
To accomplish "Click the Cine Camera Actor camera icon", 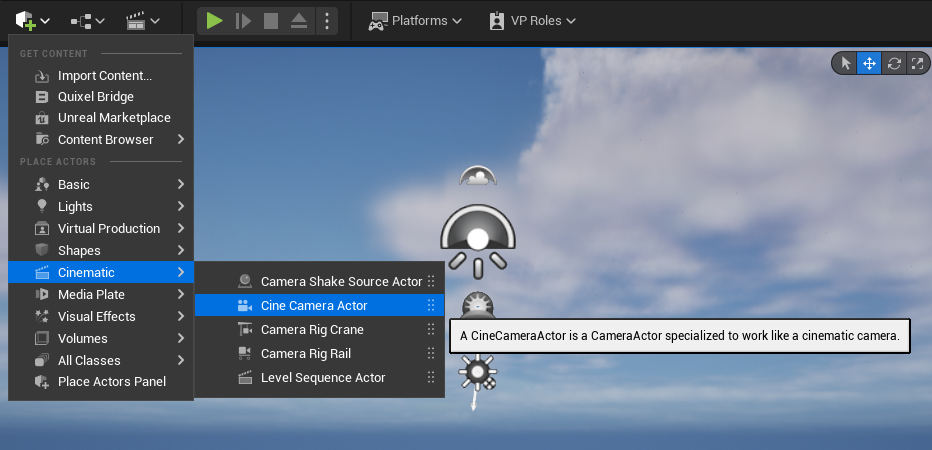I will click(x=244, y=306).
